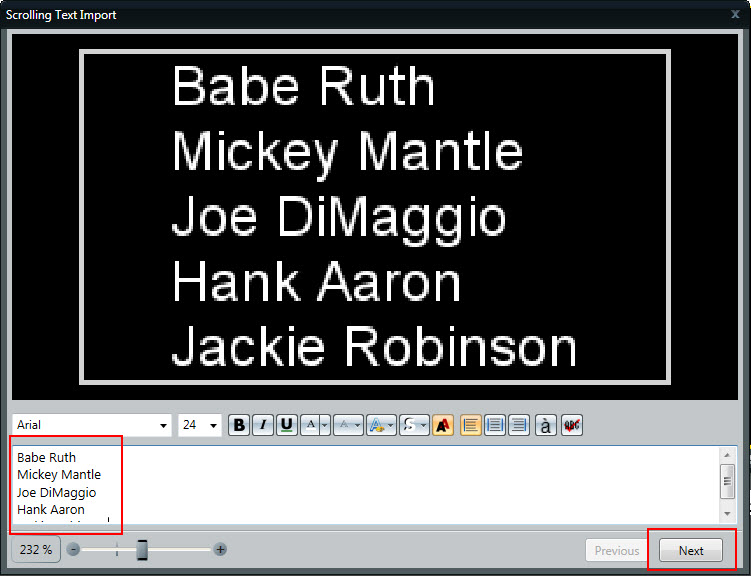Run the spell check icon

(x=571, y=425)
